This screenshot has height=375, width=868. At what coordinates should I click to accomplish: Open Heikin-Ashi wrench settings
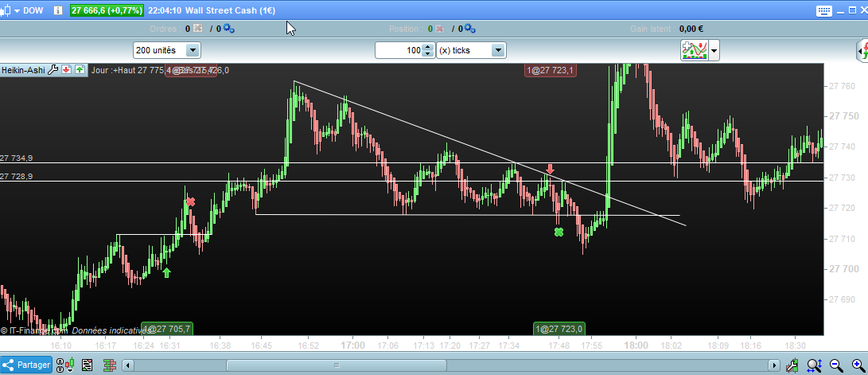tap(53, 70)
